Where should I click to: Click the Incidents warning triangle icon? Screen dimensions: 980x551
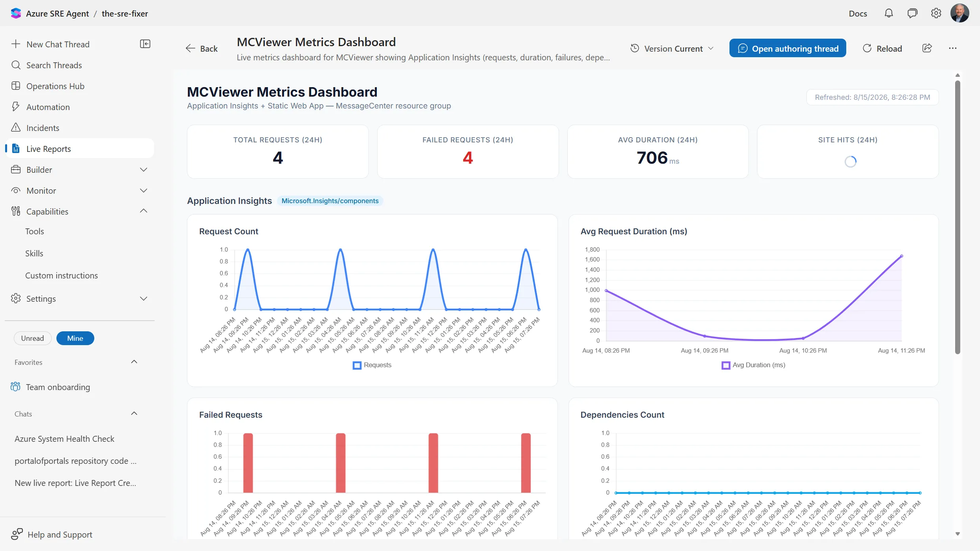pos(16,127)
